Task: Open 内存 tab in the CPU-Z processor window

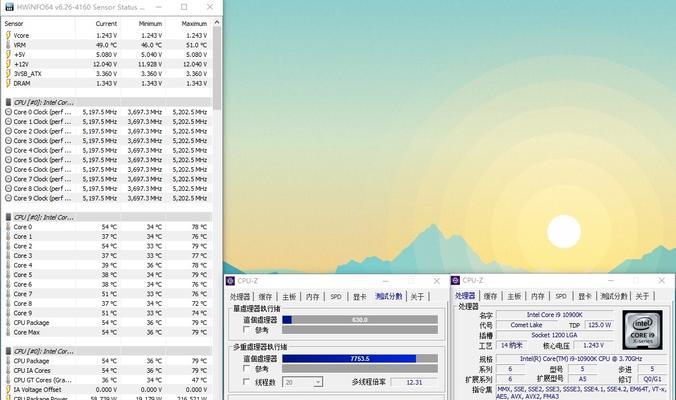Action: coord(538,296)
